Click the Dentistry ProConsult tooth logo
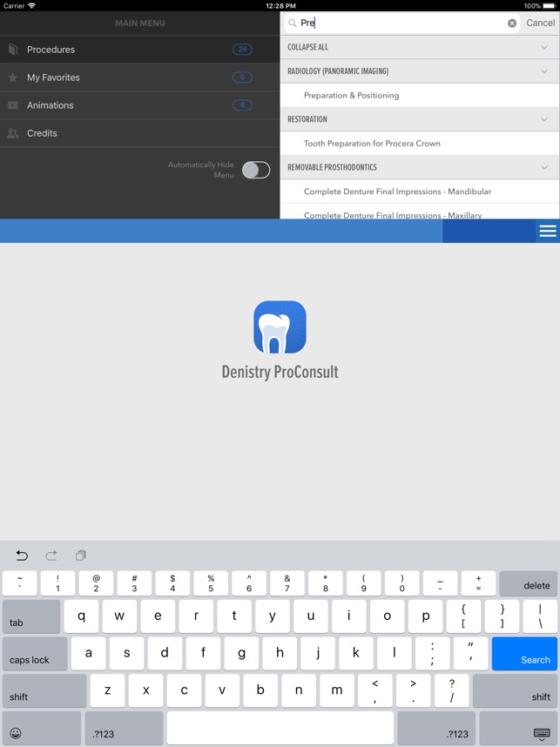Screen dimensions: 560x747 pyautogui.click(x=280, y=326)
